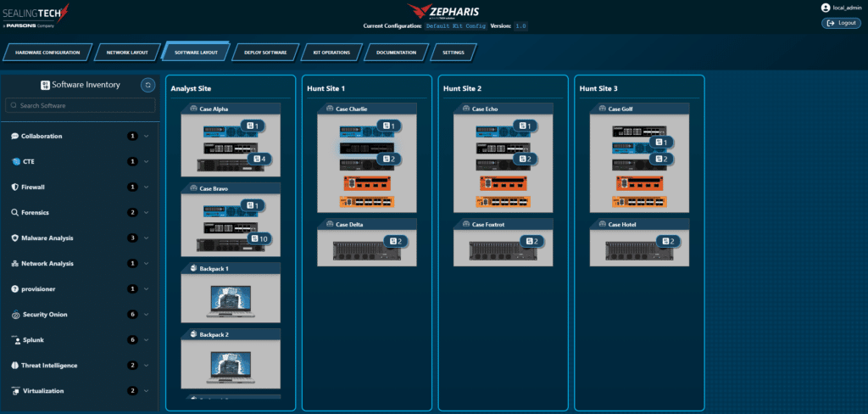The image size is (868, 414).
Task: Open the Kit Operations tab
Action: 332,53
